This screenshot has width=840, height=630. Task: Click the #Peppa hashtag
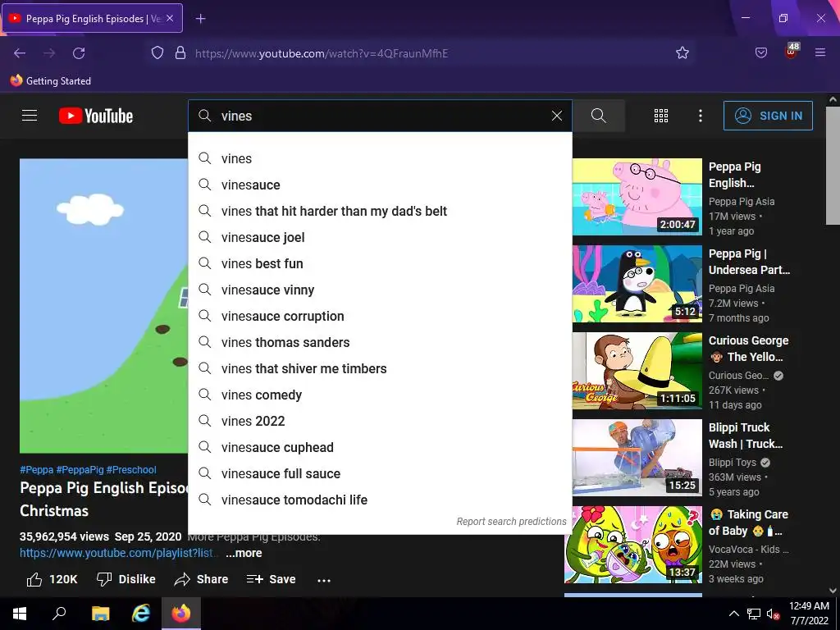[x=36, y=470]
